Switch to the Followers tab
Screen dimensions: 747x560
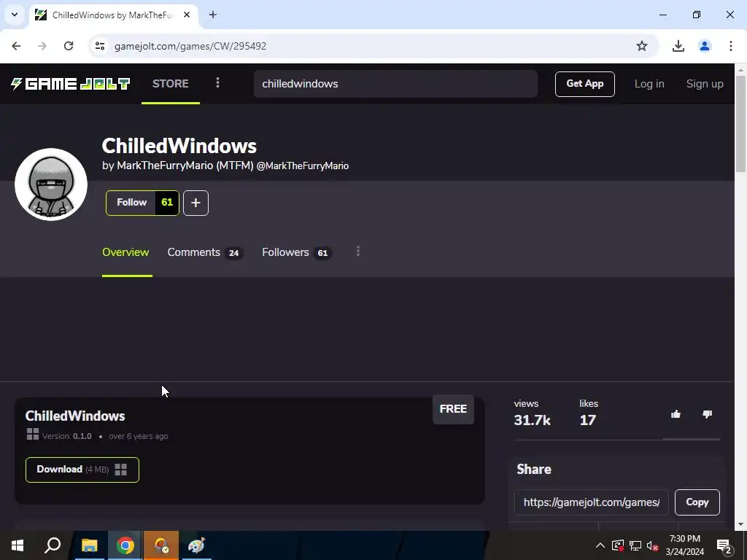point(296,252)
